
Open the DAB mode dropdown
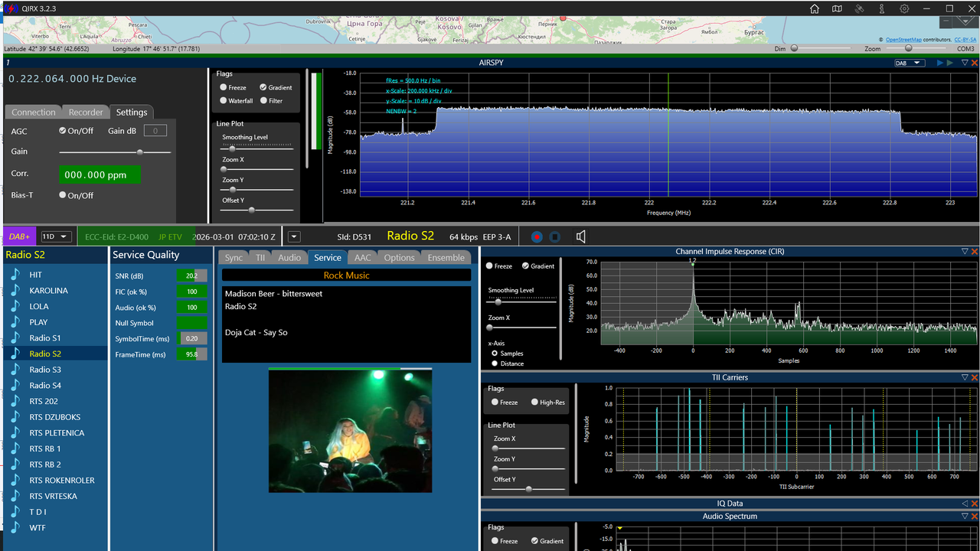pos(910,63)
